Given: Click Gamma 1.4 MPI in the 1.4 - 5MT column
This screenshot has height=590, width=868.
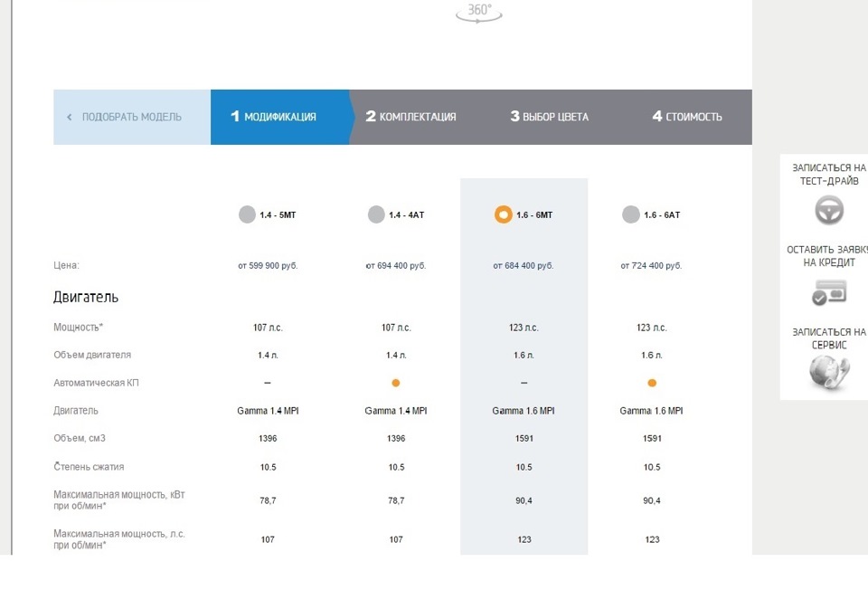Looking at the screenshot, I should click(268, 411).
